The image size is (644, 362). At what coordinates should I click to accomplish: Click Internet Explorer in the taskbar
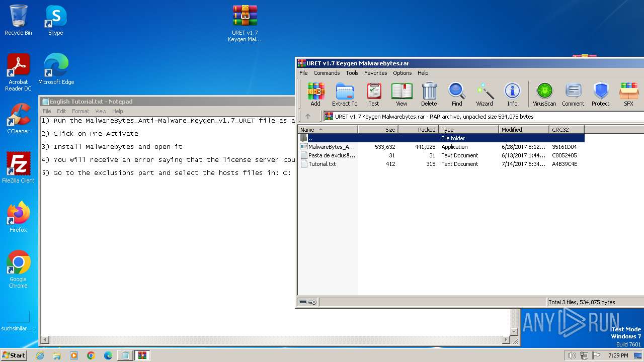click(x=40, y=355)
